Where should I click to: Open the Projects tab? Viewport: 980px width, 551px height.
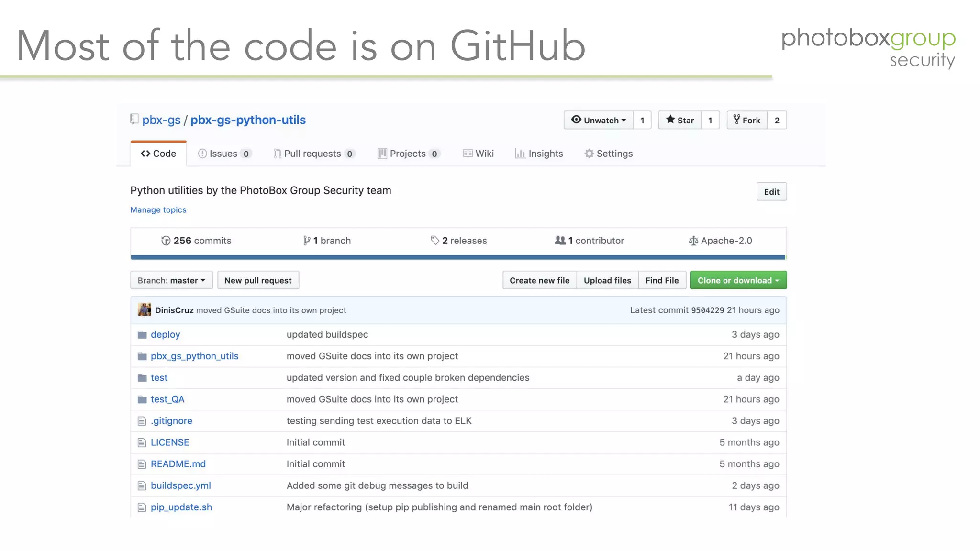[409, 154]
